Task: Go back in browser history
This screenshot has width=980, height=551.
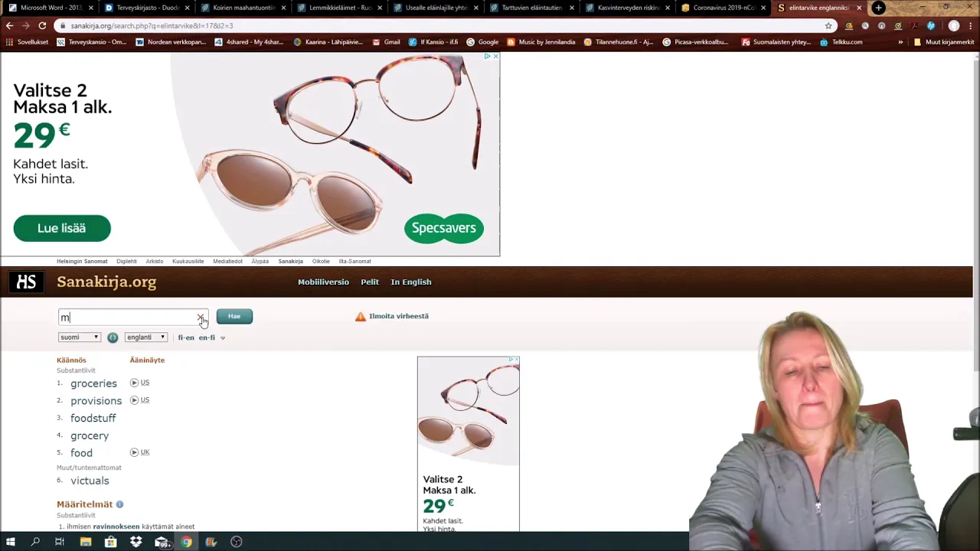Action: (10, 25)
